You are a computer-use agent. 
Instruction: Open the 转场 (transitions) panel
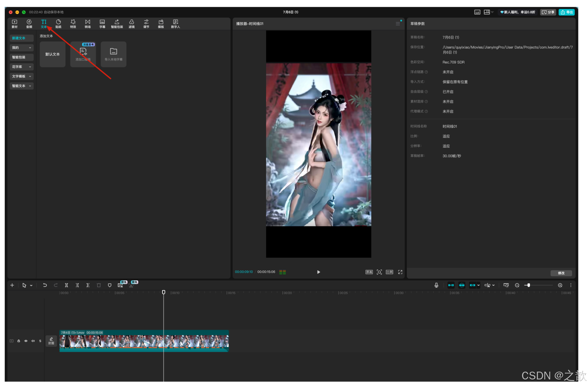click(x=88, y=24)
